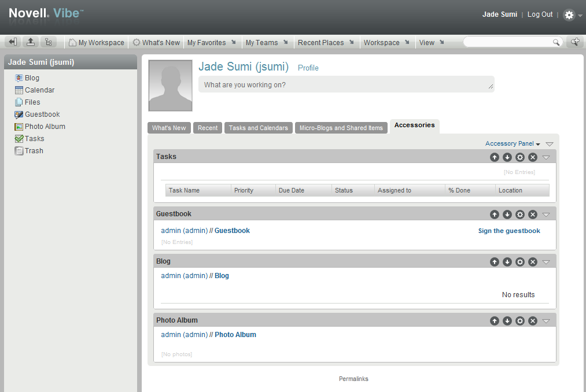
Task: Open the Tasks and Calendars tab
Action: pyautogui.click(x=258, y=128)
